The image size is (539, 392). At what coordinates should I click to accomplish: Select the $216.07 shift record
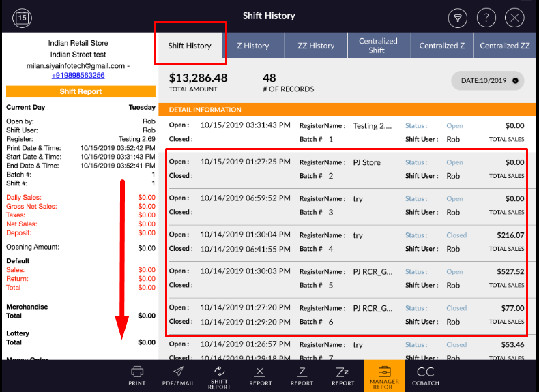[347, 242]
